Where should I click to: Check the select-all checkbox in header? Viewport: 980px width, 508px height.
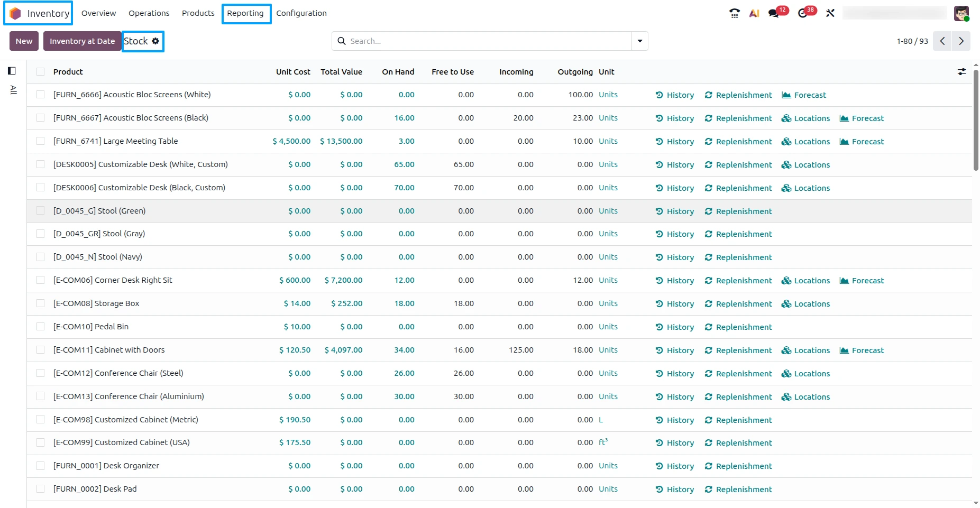(40, 72)
